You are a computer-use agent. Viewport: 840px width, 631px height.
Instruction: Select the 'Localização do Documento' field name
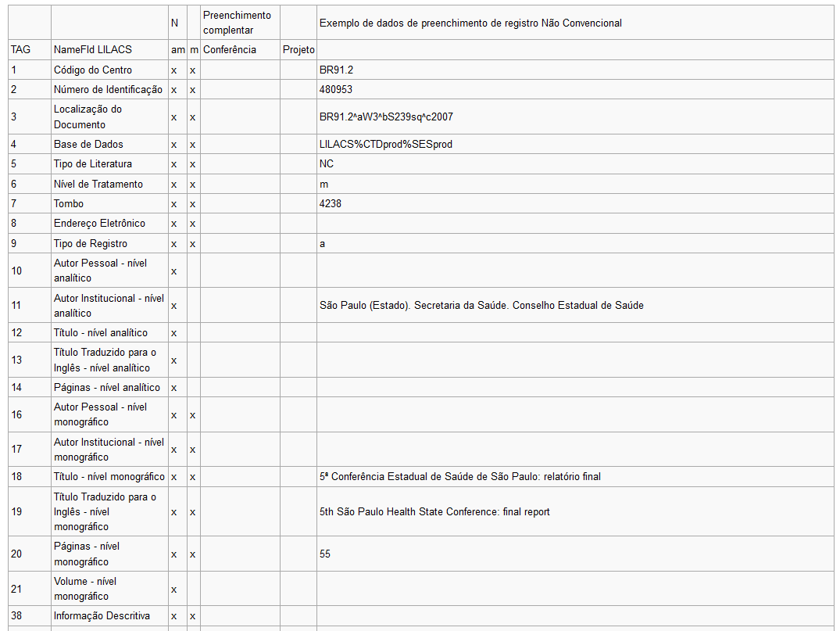pyautogui.click(x=88, y=117)
